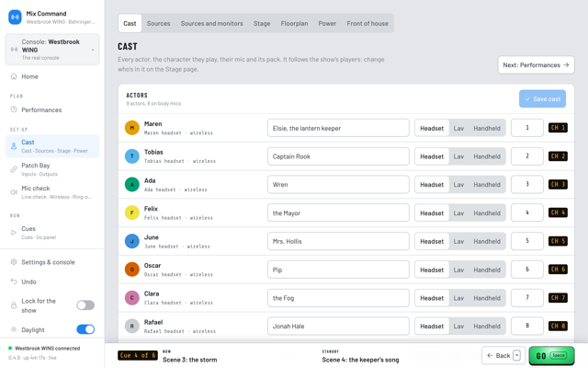Open the Front of house tab
This screenshot has height=368, width=588.
(x=367, y=23)
